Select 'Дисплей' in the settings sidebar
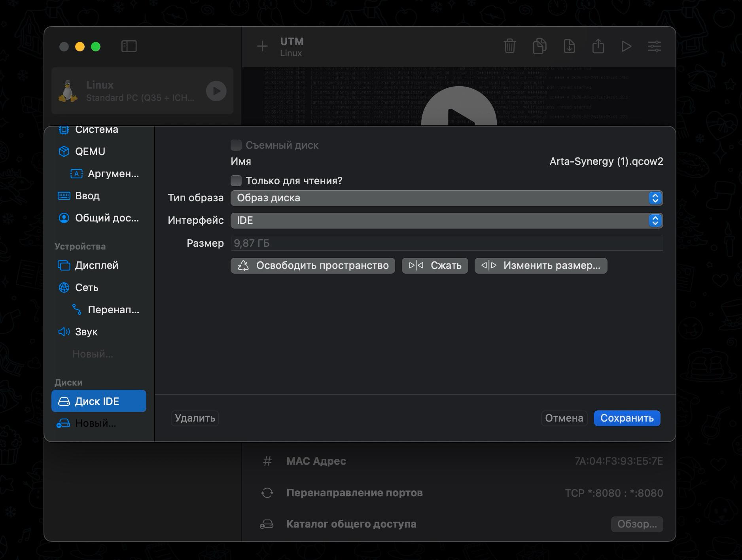 (x=97, y=265)
